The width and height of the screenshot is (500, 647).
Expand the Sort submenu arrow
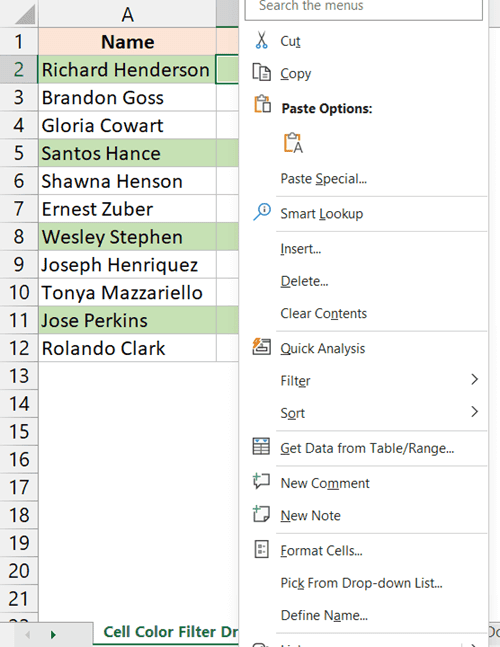tap(474, 412)
